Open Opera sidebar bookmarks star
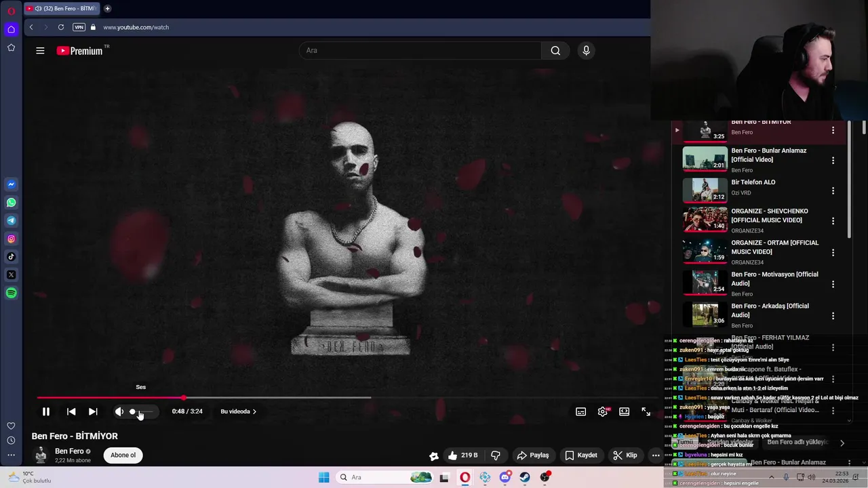 tap(11, 47)
